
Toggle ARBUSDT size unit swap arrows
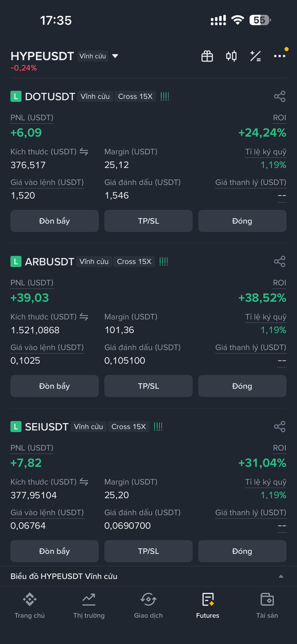coord(84,317)
